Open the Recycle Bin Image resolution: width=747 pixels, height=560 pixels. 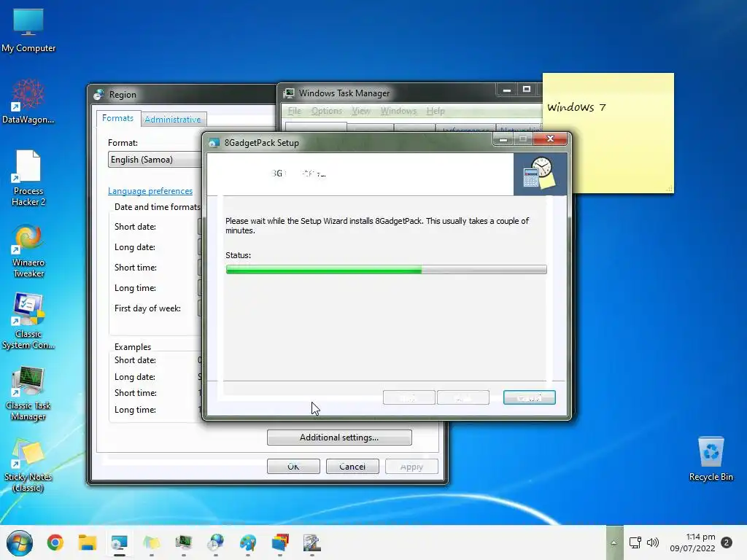coord(711,459)
